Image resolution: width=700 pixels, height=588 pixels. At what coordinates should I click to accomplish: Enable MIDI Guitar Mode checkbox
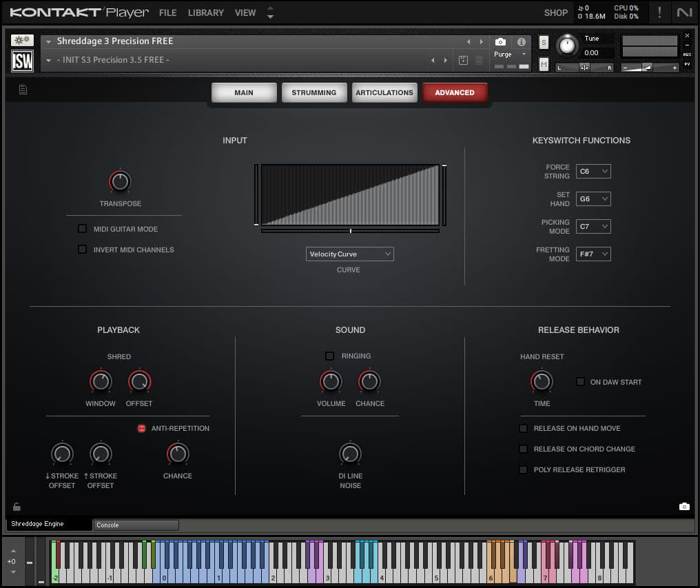(82, 229)
